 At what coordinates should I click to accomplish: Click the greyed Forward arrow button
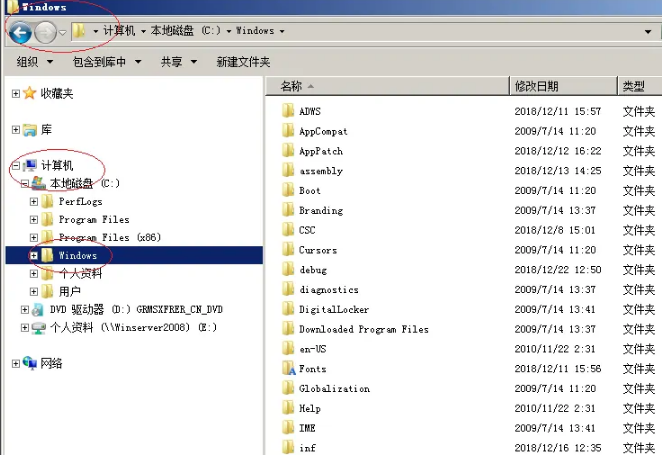[45, 32]
